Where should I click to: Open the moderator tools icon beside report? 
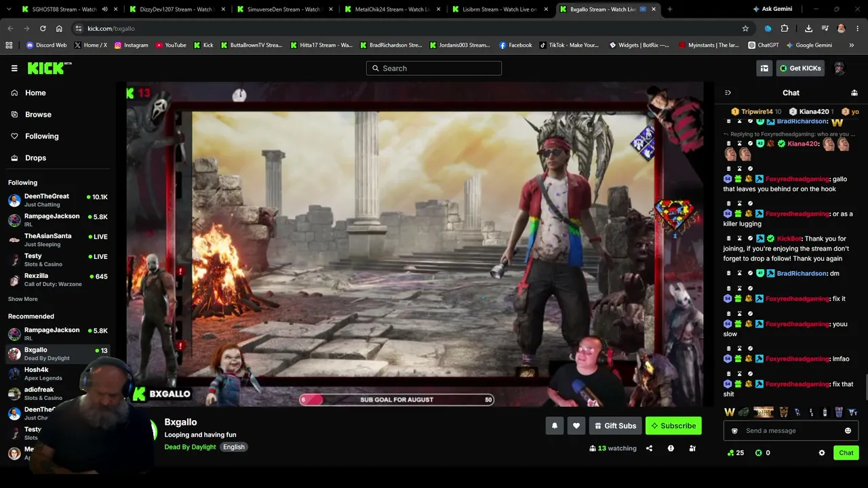[692, 448]
